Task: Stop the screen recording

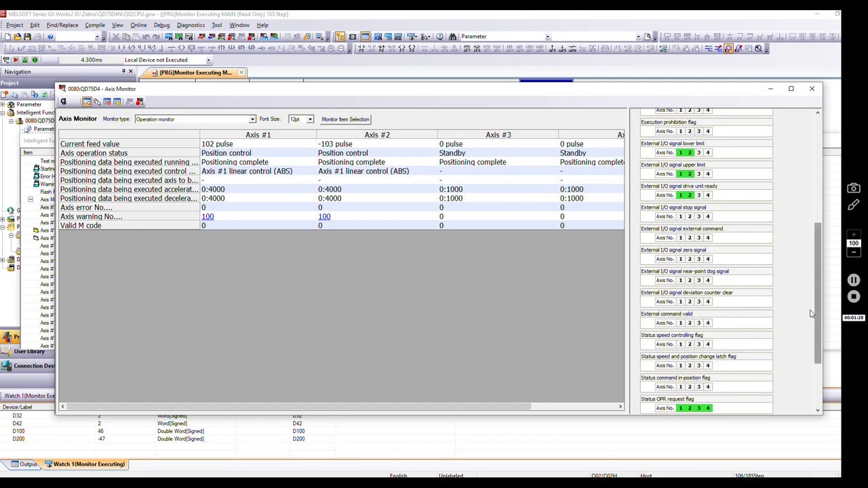Action: (x=854, y=297)
